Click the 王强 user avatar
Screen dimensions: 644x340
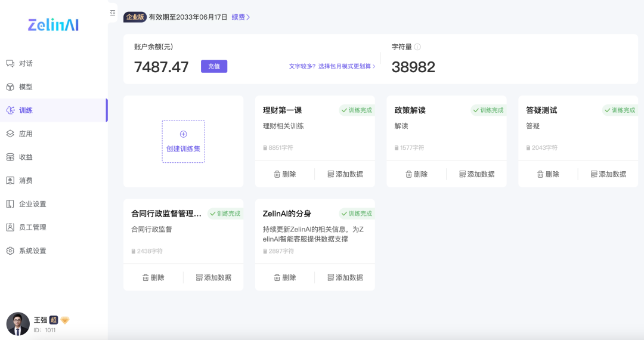point(18,323)
